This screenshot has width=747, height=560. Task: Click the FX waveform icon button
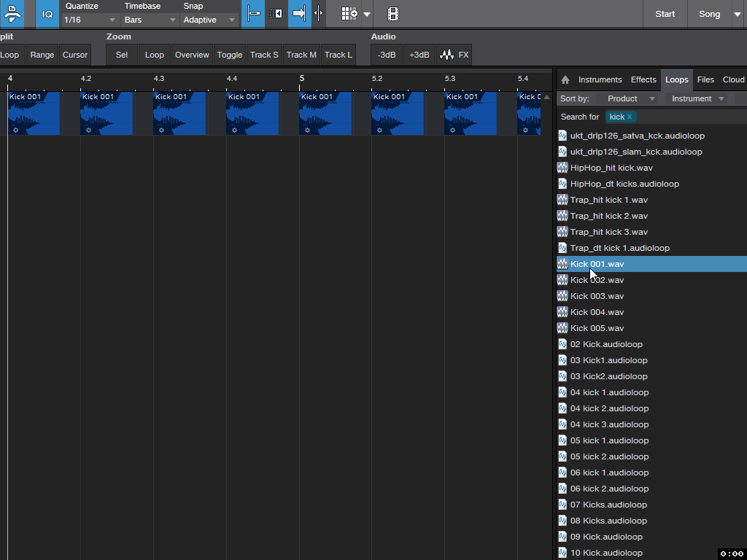(454, 55)
